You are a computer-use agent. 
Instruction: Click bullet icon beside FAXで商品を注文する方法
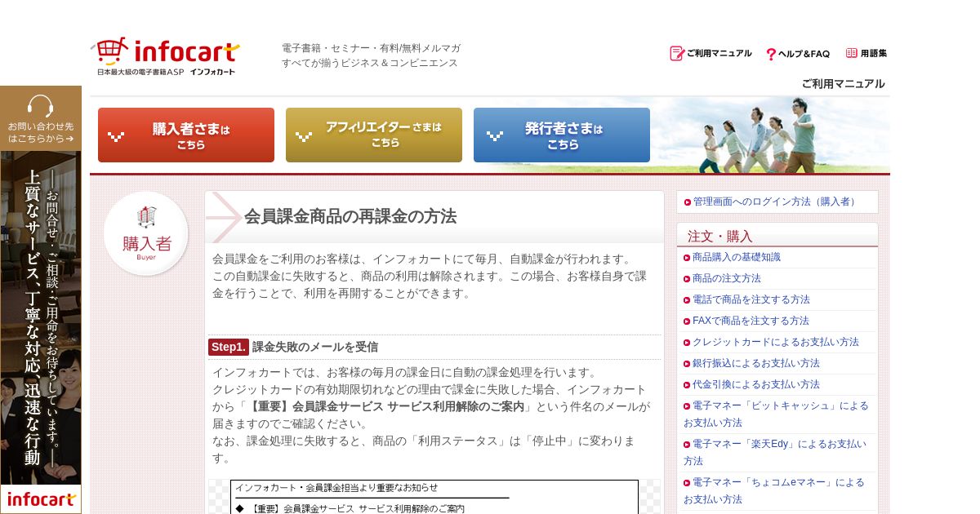click(687, 321)
